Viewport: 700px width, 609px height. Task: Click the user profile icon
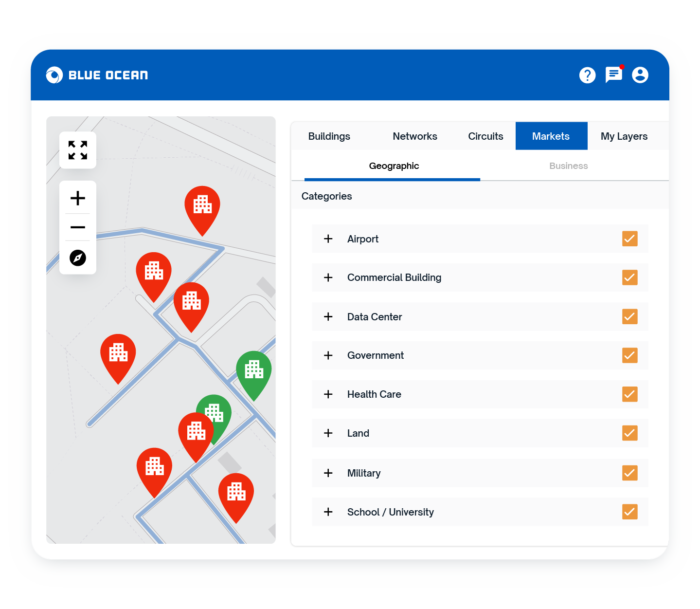pyautogui.click(x=640, y=75)
